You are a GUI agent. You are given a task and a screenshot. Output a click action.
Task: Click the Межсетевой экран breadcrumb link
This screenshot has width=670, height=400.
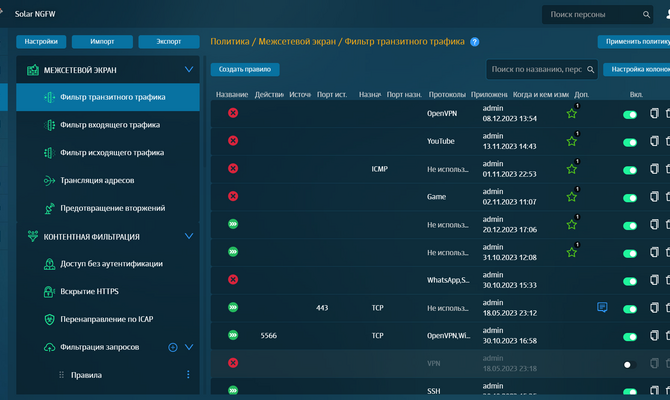297,41
